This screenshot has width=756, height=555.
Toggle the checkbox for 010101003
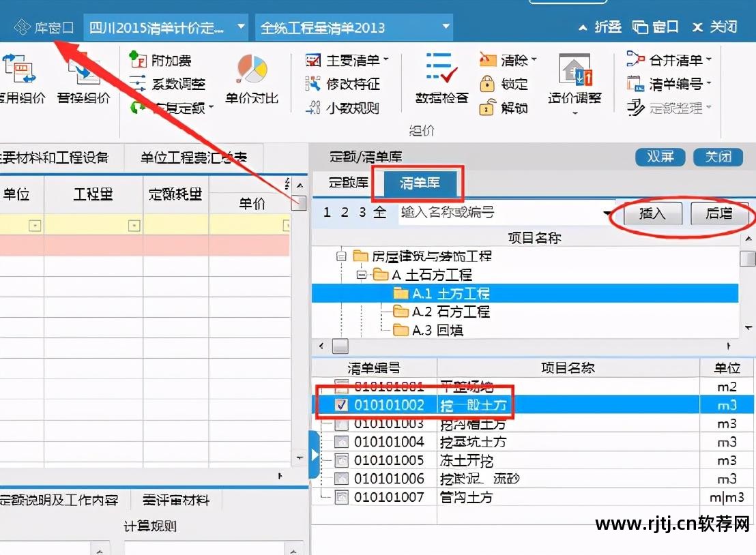coord(341,424)
